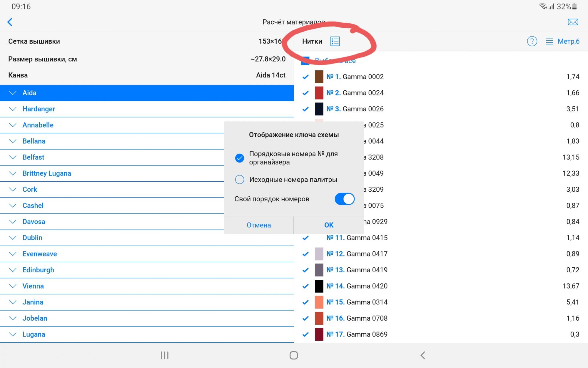Toggle Свой порядок номеров switch
The image size is (588, 368).
344,199
